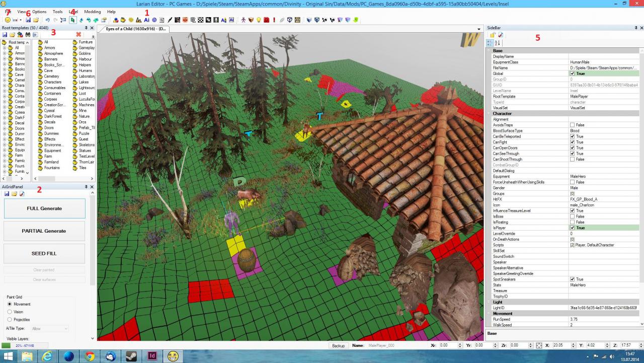644x363 pixels.
Task: Open the Modding menu
Action: [x=92, y=12]
